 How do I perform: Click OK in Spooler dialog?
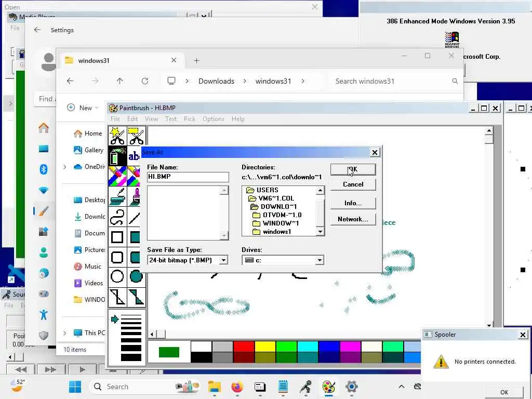[x=504, y=392]
